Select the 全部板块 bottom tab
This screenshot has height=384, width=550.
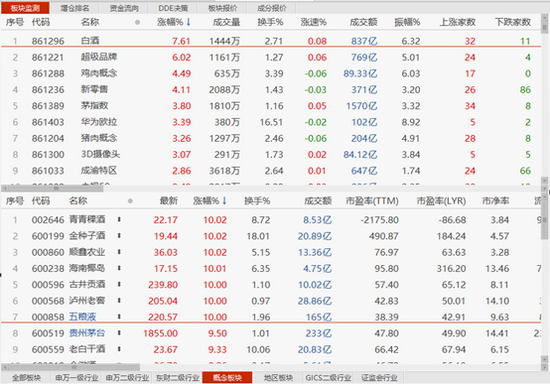pyautogui.click(x=26, y=378)
